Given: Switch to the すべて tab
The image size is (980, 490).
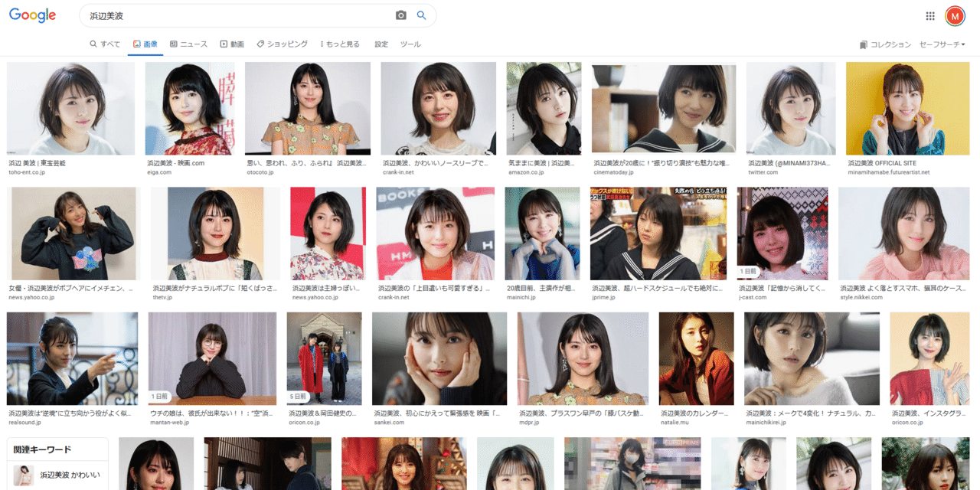Looking at the screenshot, I should click(x=105, y=44).
